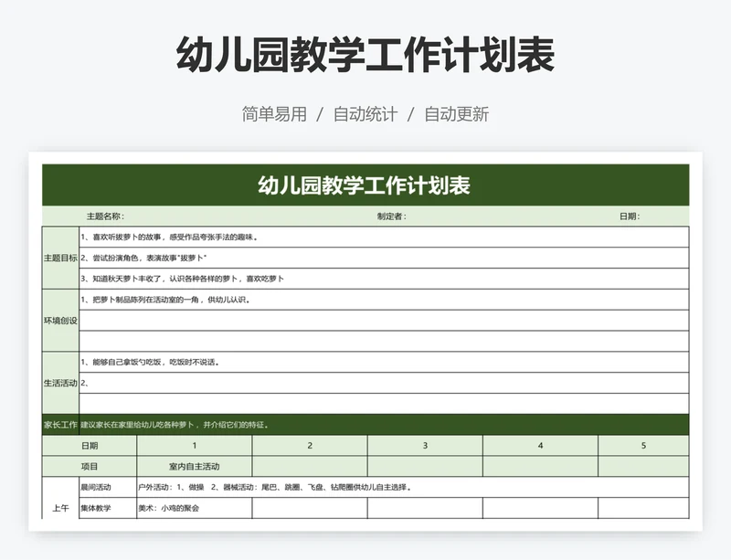Click the cell 喜欢听拔萝卜的故事
Screen dimensions: 731x560
point(384,237)
